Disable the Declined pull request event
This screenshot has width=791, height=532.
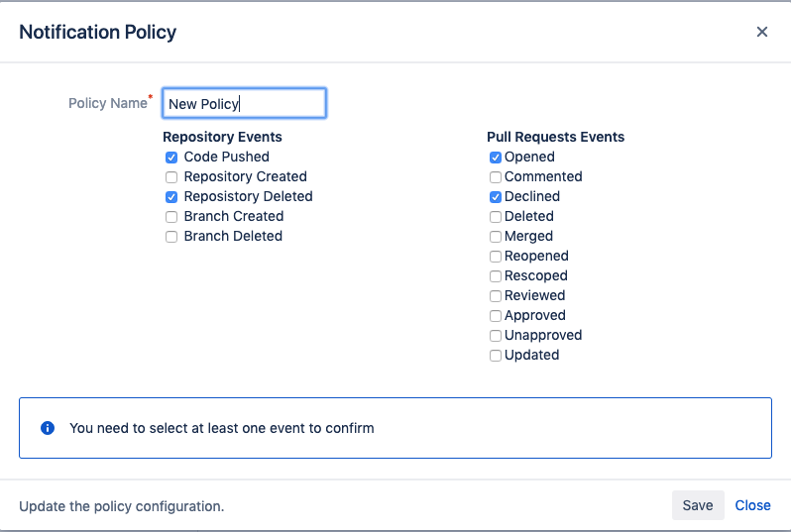496,197
